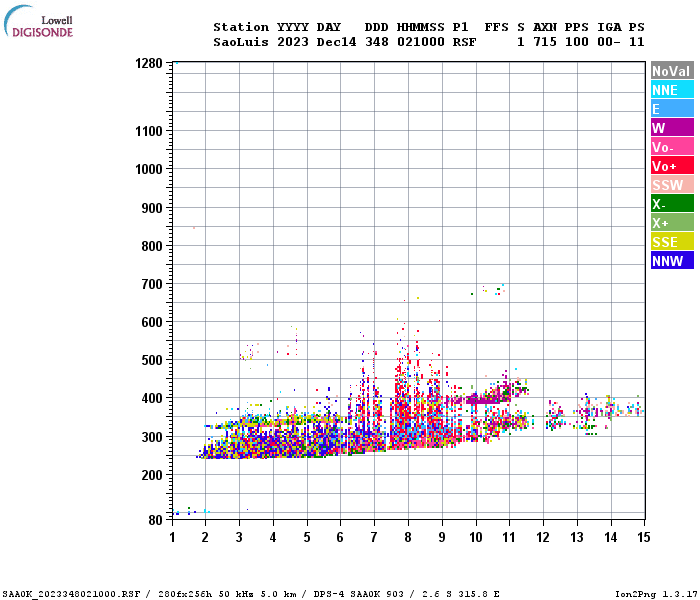Click the Ion2Png 1.3.17 version text
The width and height of the screenshot is (700, 600).
click(x=656, y=594)
